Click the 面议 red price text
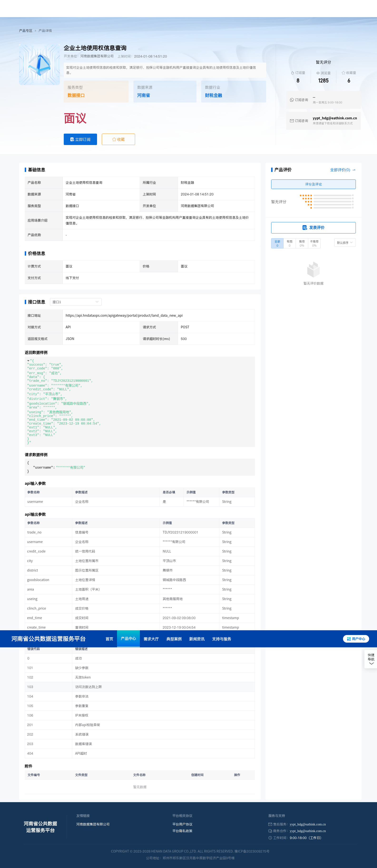Image resolution: width=377 pixels, height=868 pixels. click(x=75, y=118)
